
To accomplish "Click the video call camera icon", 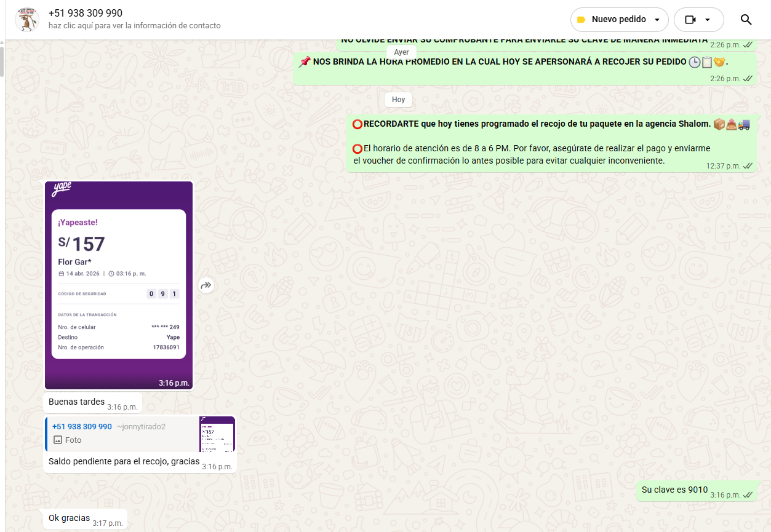I will (x=690, y=20).
